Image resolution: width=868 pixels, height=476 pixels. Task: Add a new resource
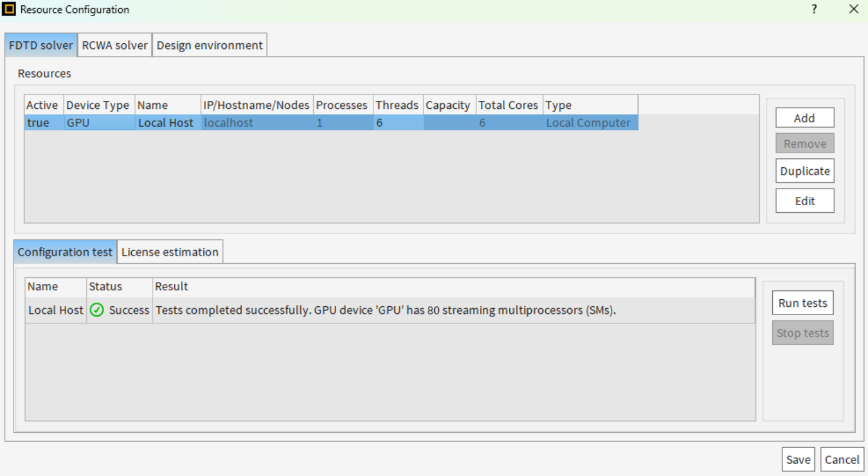pos(804,118)
